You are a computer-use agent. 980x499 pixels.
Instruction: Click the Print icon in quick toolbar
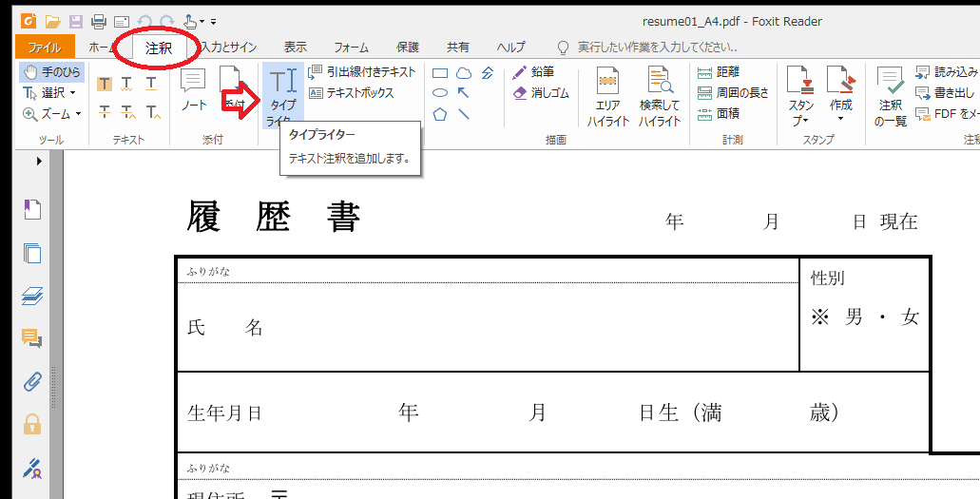(99, 22)
